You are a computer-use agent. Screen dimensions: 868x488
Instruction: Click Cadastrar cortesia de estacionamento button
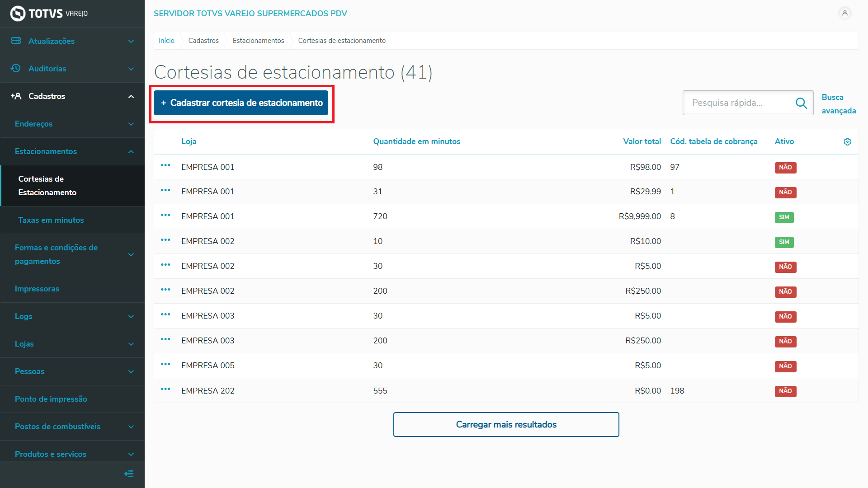pyautogui.click(x=241, y=103)
